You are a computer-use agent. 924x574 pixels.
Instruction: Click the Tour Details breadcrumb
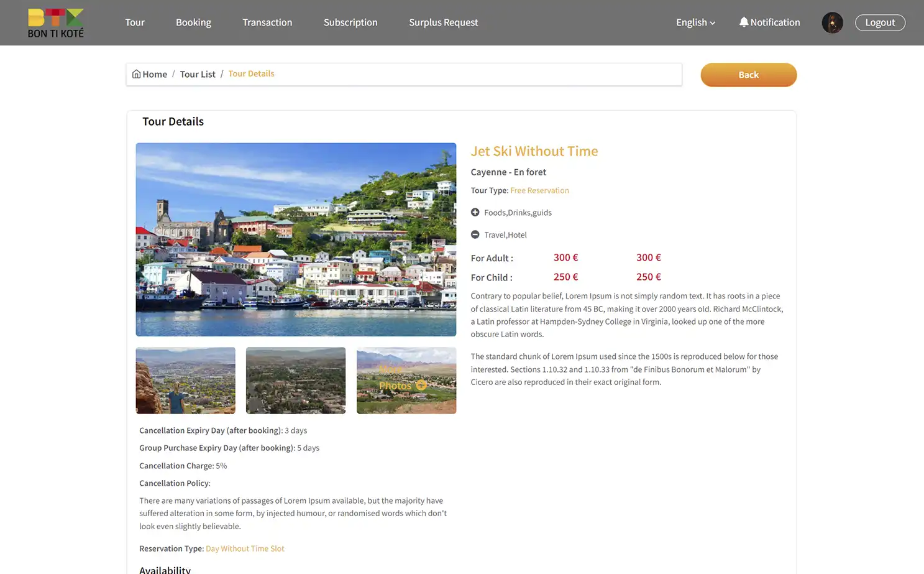[251, 73]
